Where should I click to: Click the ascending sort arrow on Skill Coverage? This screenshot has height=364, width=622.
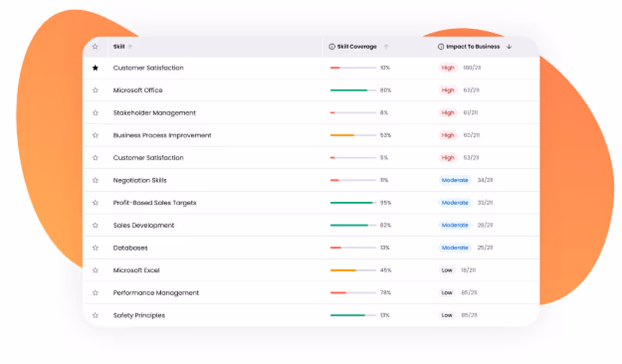[386, 47]
